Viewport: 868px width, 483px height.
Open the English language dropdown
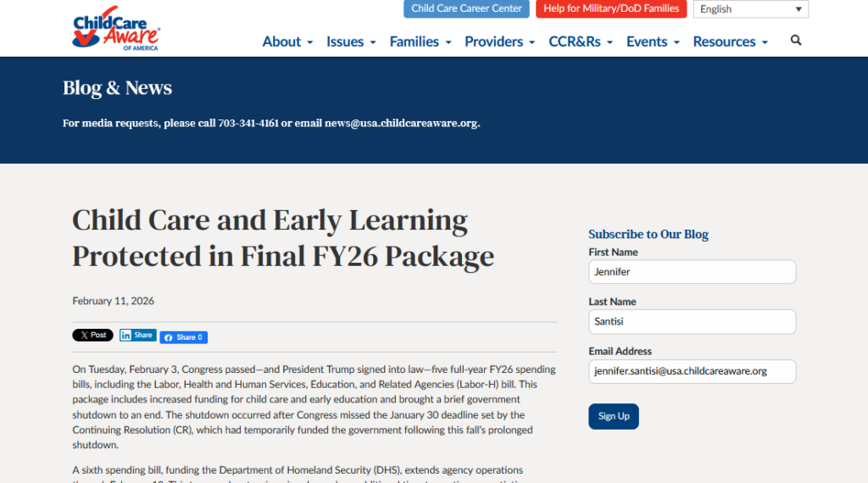click(750, 9)
